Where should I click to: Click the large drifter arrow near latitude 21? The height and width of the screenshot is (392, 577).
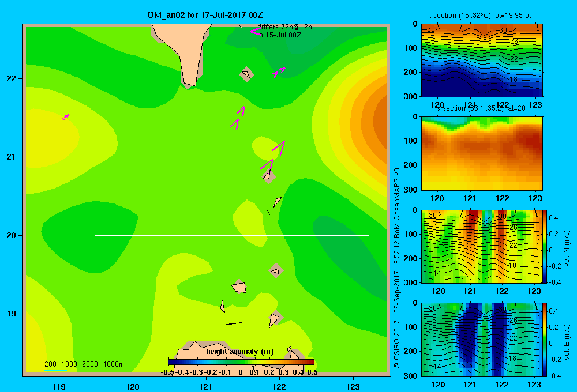click(x=279, y=148)
